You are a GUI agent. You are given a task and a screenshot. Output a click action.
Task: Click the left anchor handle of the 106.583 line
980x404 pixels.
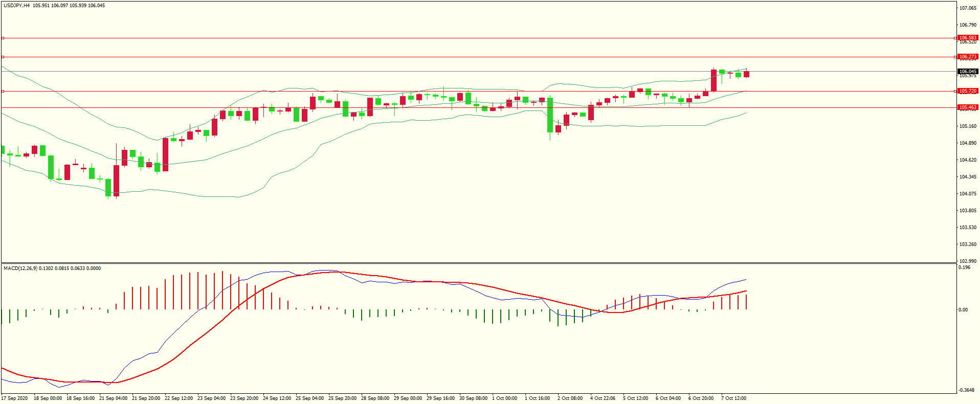click(x=3, y=38)
